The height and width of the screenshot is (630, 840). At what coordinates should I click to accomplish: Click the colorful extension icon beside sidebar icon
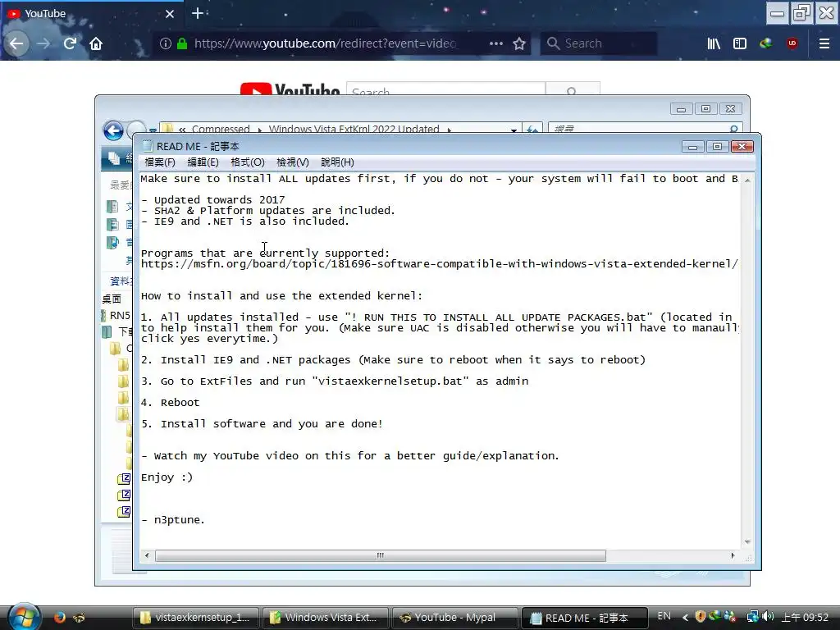click(766, 43)
